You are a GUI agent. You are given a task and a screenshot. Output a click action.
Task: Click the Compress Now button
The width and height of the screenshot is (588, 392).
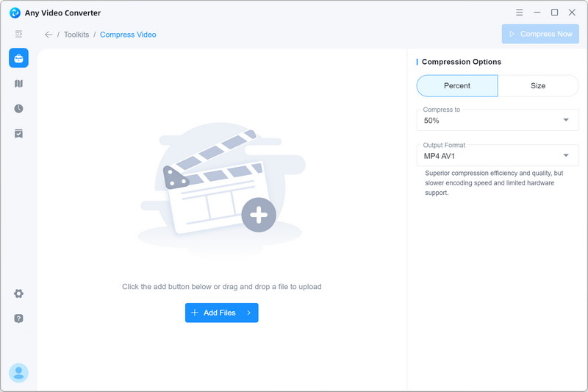[540, 34]
